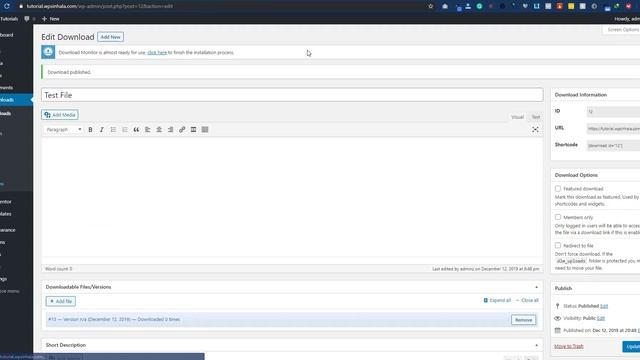Click the published date calendar icon
Screen dimensions: 640x360
(558, 330)
